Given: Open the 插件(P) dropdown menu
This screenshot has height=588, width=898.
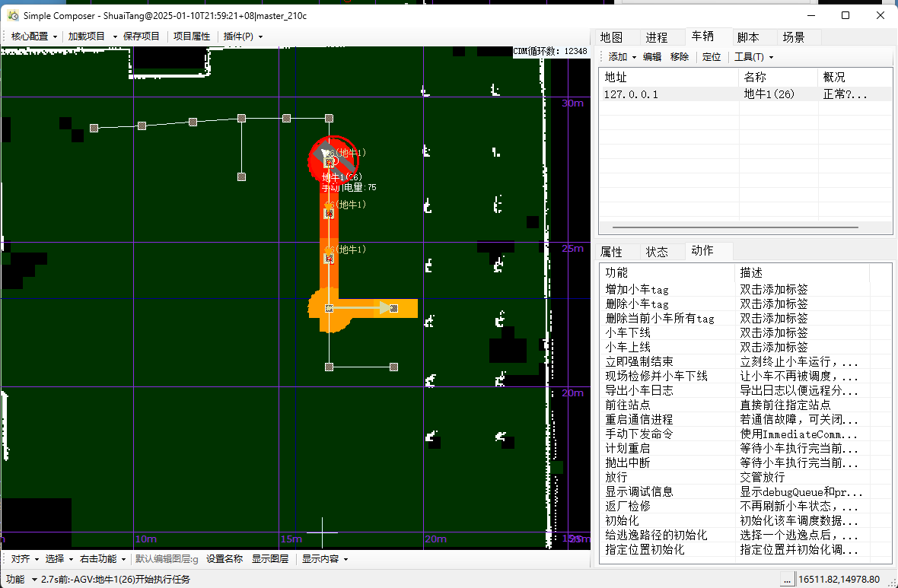Looking at the screenshot, I should point(243,37).
